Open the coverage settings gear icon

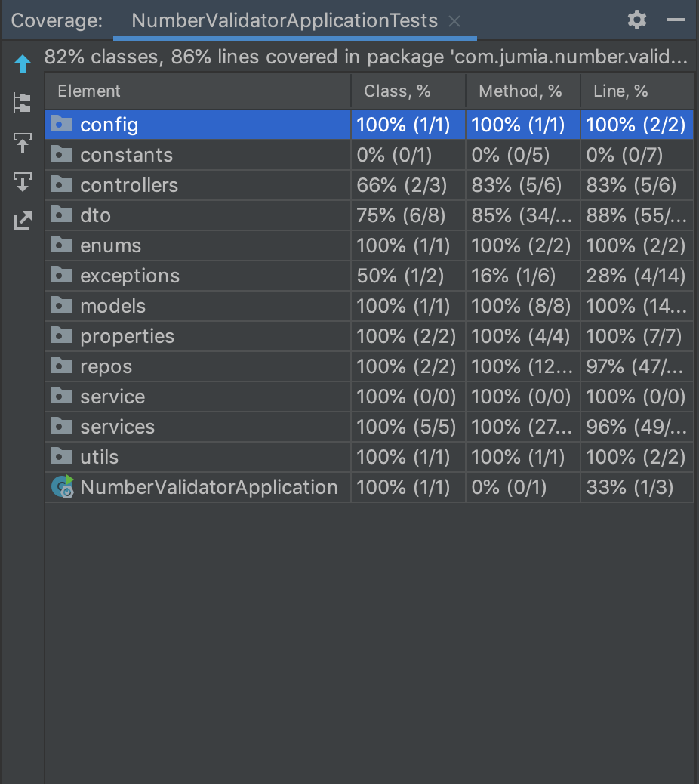tap(637, 20)
